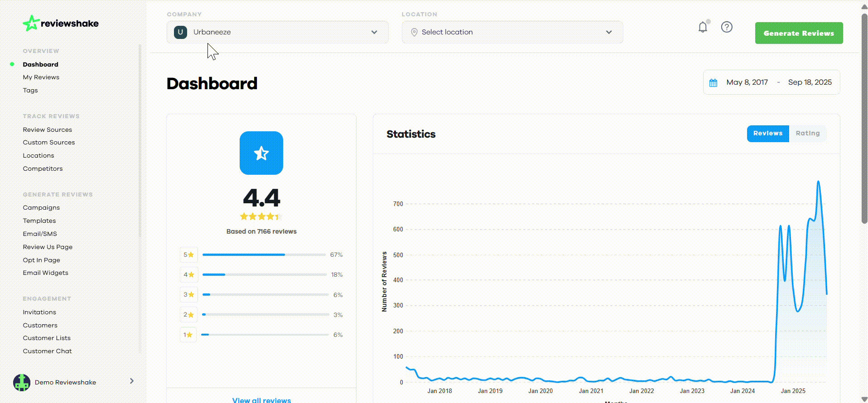Click the Sep 18, 2025 end date

tap(810, 82)
